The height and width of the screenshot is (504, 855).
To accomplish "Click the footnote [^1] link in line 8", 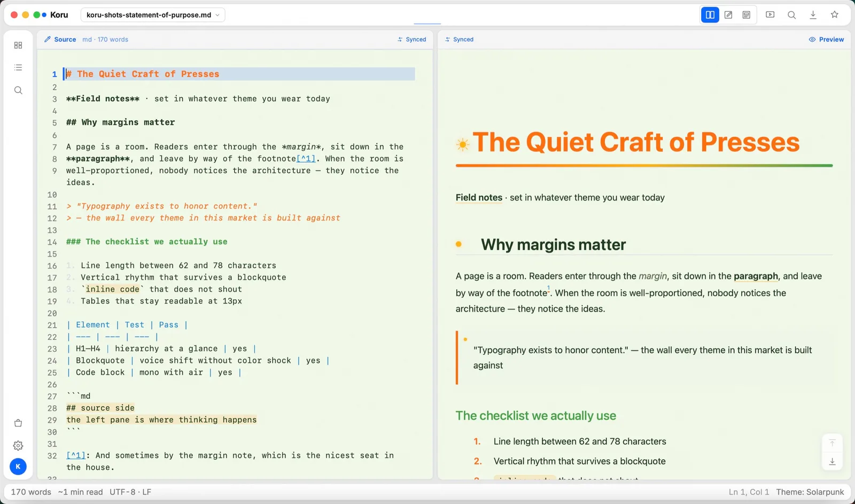I will pyautogui.click(x=306, y=159).
